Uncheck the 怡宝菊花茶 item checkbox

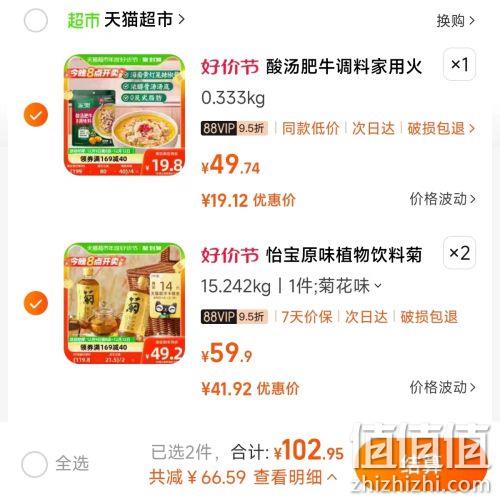pyautogui.click(x=36, y=303)
